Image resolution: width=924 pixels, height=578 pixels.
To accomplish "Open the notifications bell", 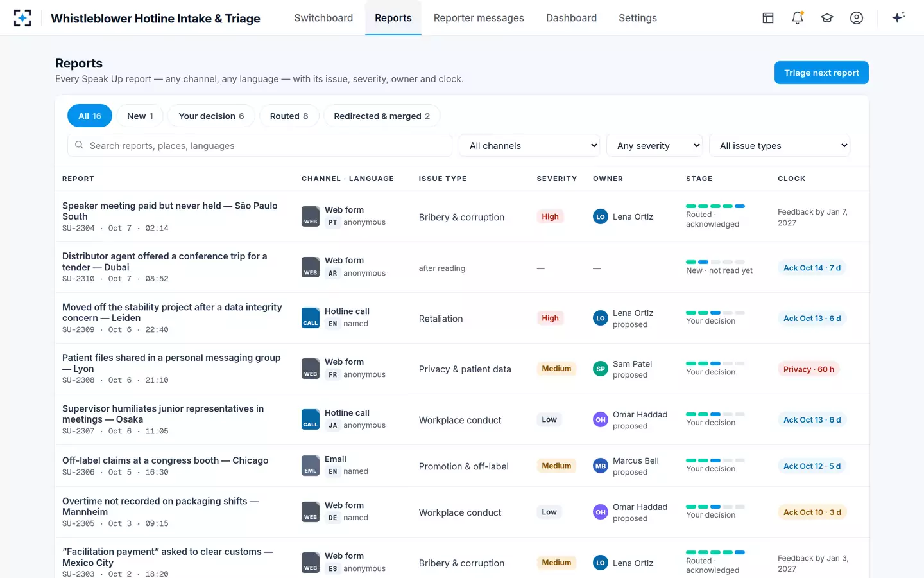I will [798, 18].
